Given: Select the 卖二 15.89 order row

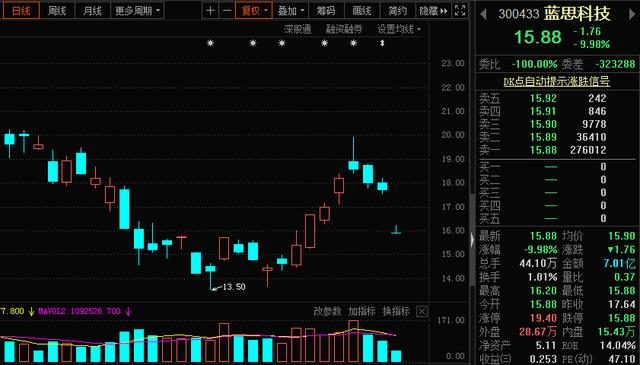Looking at the screenshot, I should pos(558,137).
